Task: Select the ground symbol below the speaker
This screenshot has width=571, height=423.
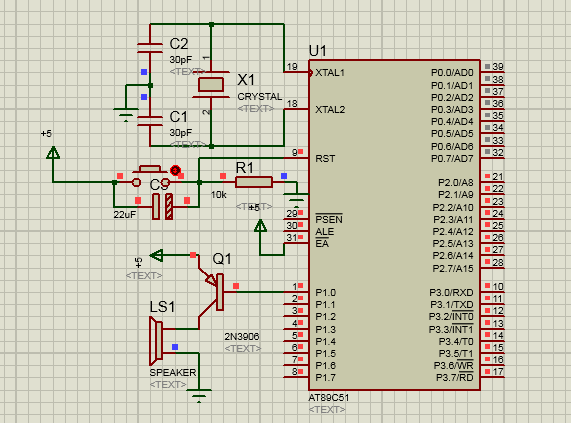Action: coord(199,396)
